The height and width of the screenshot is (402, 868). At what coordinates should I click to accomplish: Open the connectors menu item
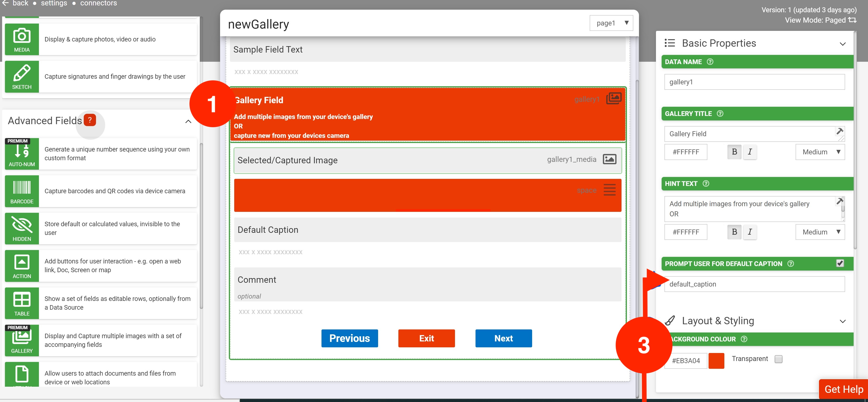(x=98, y=3)
